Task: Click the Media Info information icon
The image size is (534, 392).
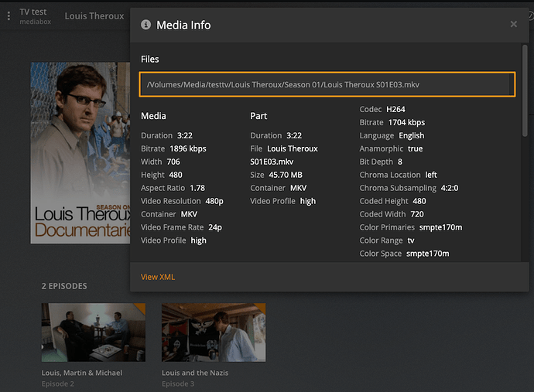Action: (145, 25)
